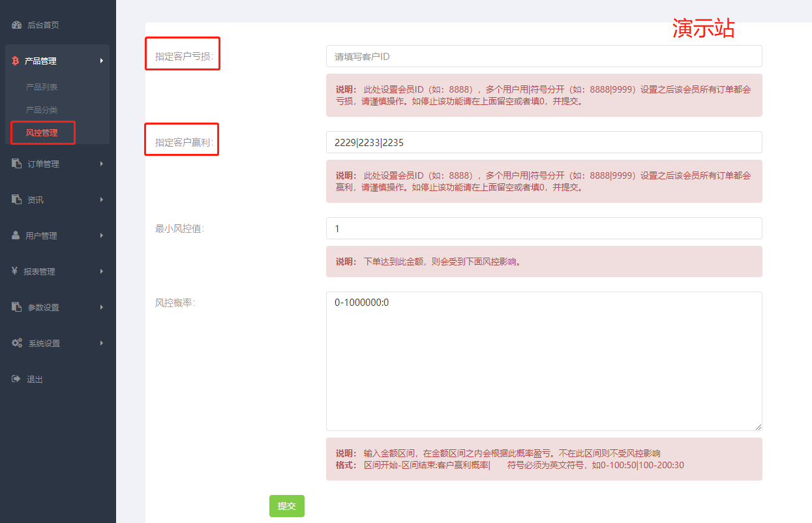Image resolution: width=812 pixels, height=523 pixels.
Task: Click the files icon beside 参数设置
Action: [x=16, y=307]
